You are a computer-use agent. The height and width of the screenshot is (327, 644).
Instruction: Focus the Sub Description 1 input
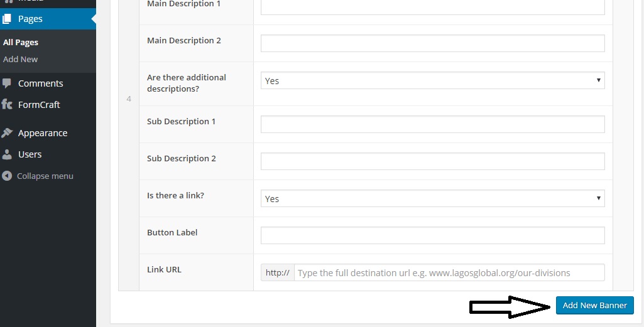(432, 124)
